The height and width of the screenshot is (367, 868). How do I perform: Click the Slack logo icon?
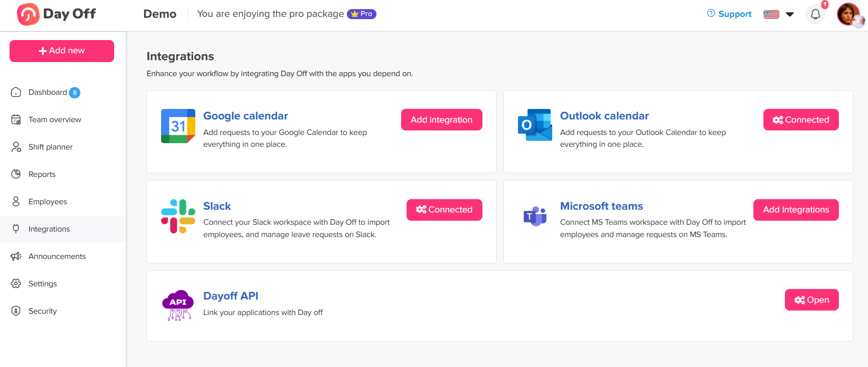pyautogui.click(x=178, y=216)
